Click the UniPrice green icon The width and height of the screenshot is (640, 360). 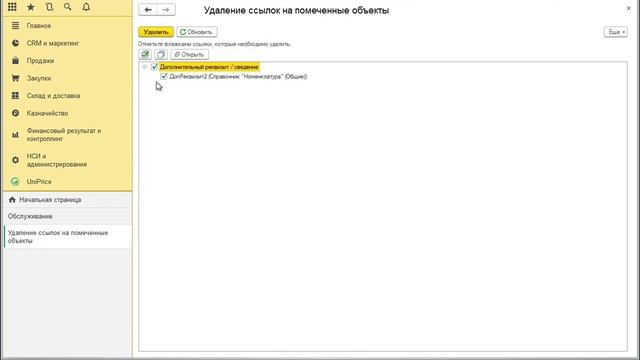click(x=16, y=182)
